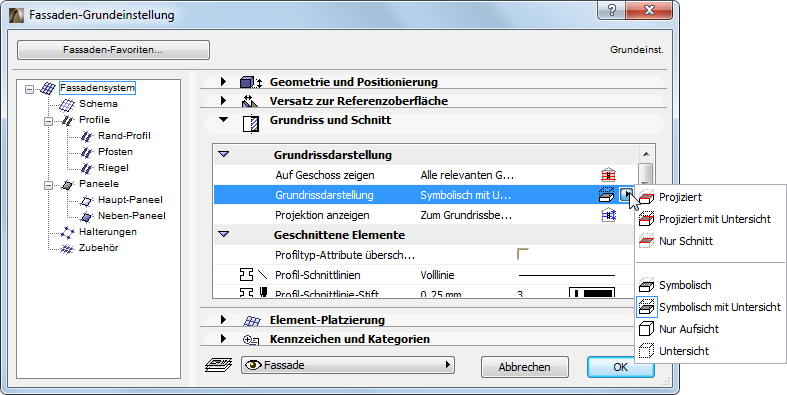Image resolution: width=787 pixels, height=395 pixels.
Task: Click Grundriss und Schnitt panel icon
Action: point(250,123)
